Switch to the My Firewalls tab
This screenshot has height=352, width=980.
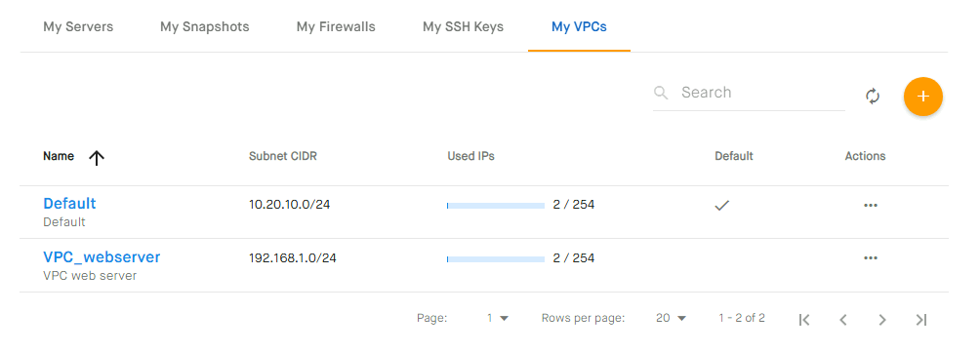click(x=336, y=27)
